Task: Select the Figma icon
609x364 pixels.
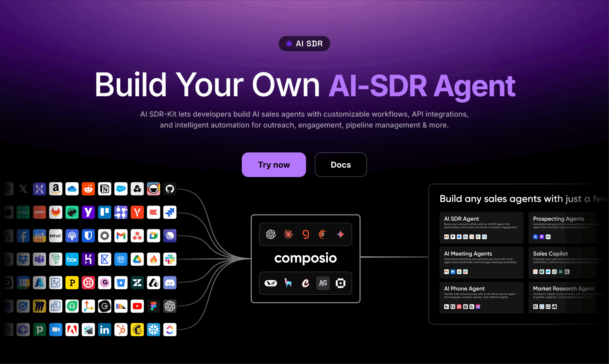Action: pos(153,306)
